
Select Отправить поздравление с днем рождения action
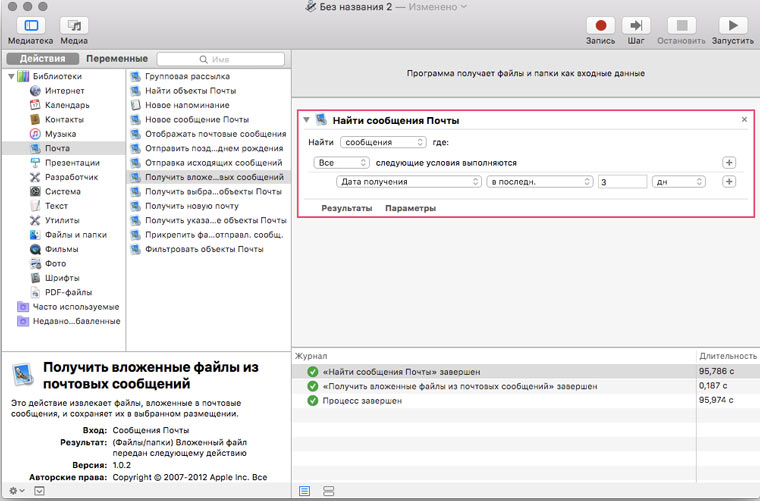tap(214, 148)
